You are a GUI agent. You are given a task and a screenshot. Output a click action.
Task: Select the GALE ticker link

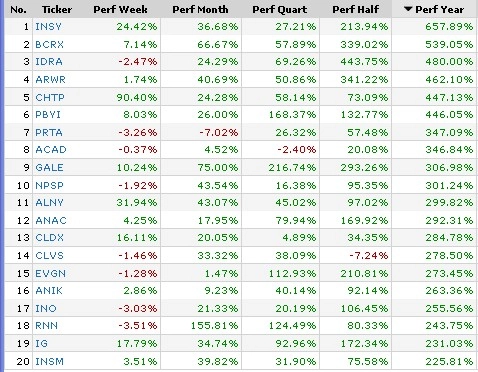[x=49, y=167]
